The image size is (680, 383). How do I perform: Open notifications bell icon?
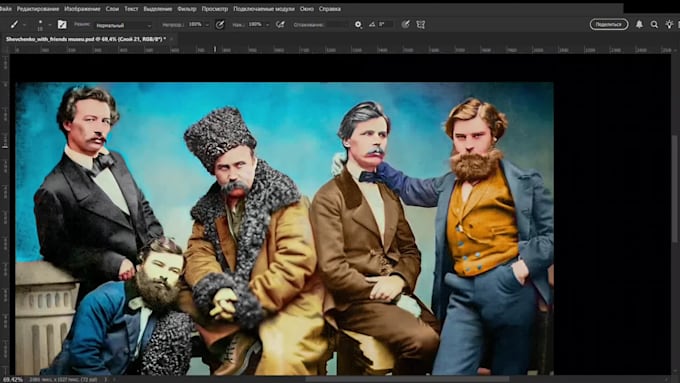(639, 25)
